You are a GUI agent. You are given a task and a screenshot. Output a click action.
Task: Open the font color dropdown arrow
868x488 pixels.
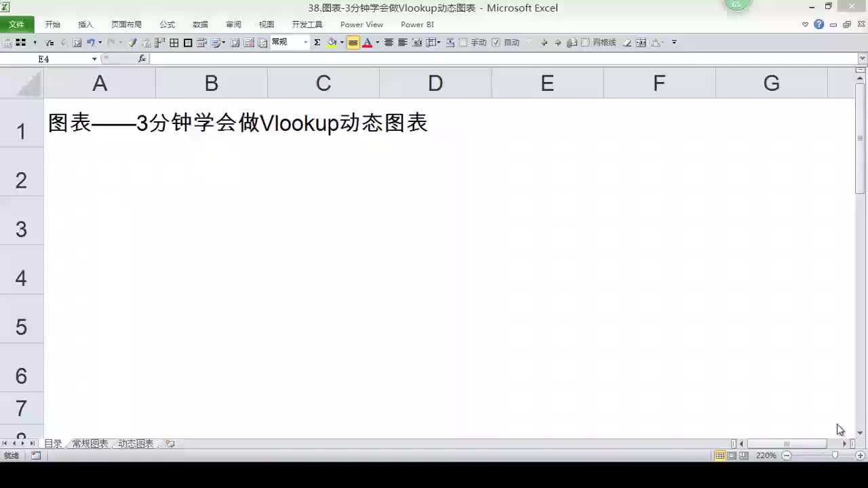[x=378, y=42]
